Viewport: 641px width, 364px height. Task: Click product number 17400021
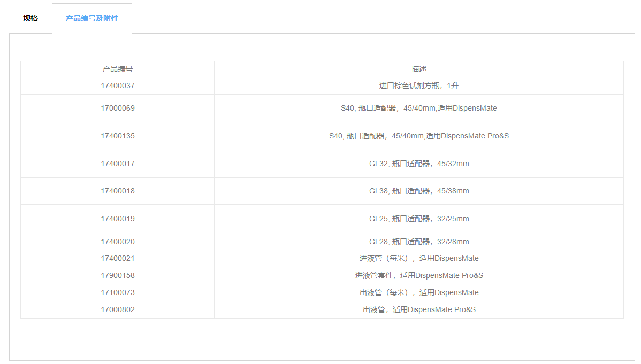(x=118, y=259)
